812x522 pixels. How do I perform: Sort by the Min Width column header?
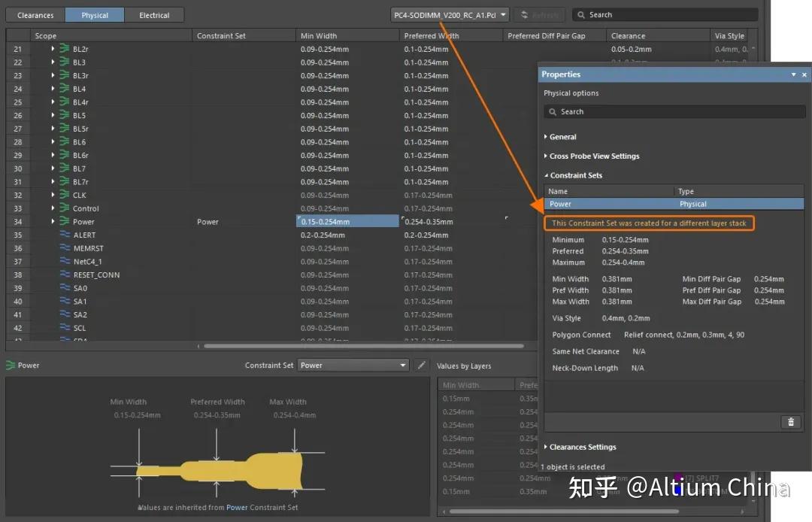tap(347, 36)
